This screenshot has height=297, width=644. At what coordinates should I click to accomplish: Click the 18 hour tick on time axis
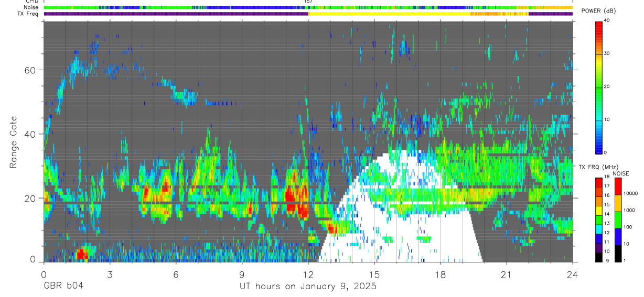coord(441,274)
